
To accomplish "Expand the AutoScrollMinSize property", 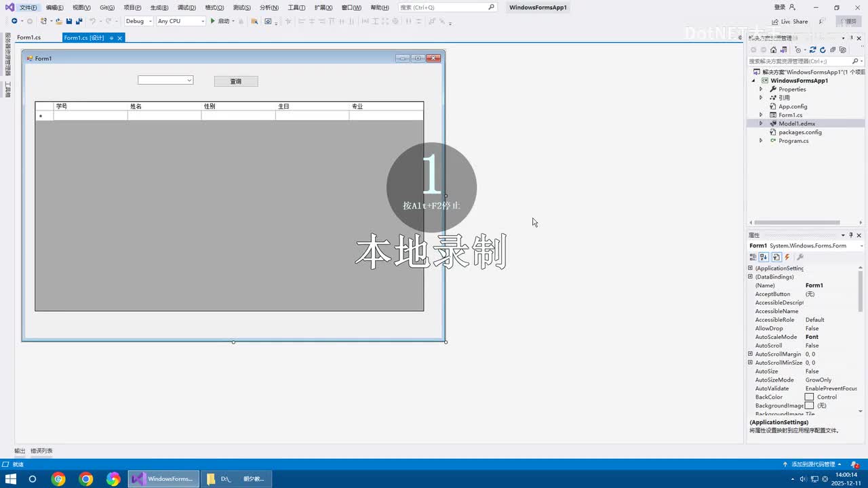I will point(751,363).
